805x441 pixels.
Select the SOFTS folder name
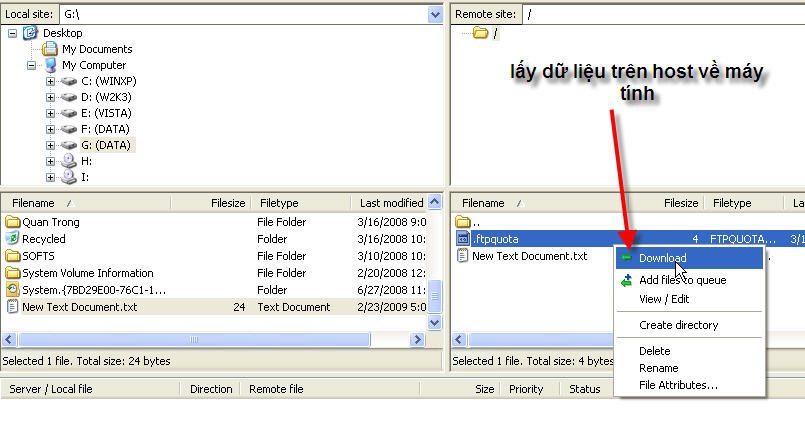pyautogui.click(x=39, y=256)
